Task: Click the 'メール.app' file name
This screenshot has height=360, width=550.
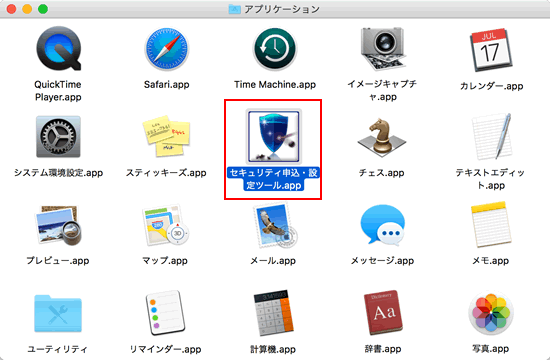Action: tap(273, 261)
